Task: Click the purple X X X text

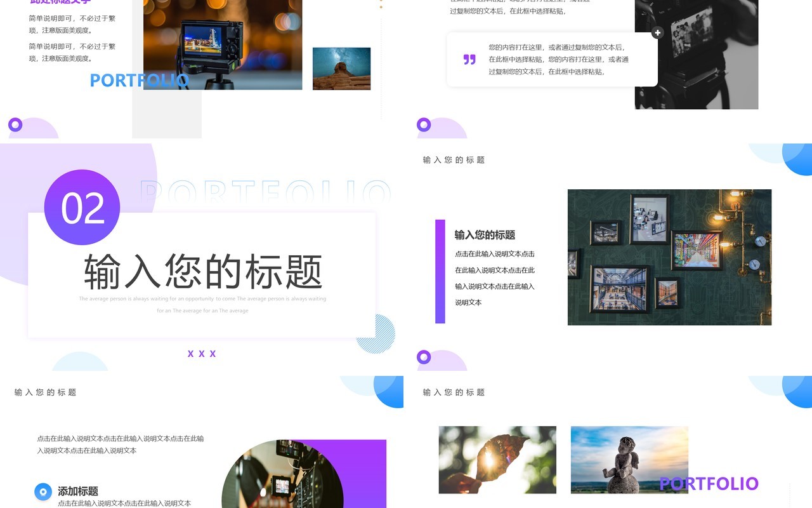Action: [202, 354]
